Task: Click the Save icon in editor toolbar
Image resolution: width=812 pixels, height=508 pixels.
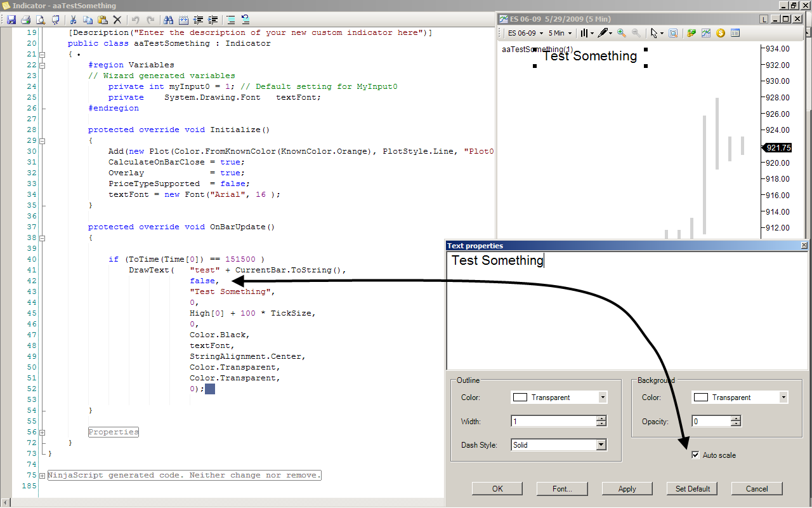Action: point(11,20)
